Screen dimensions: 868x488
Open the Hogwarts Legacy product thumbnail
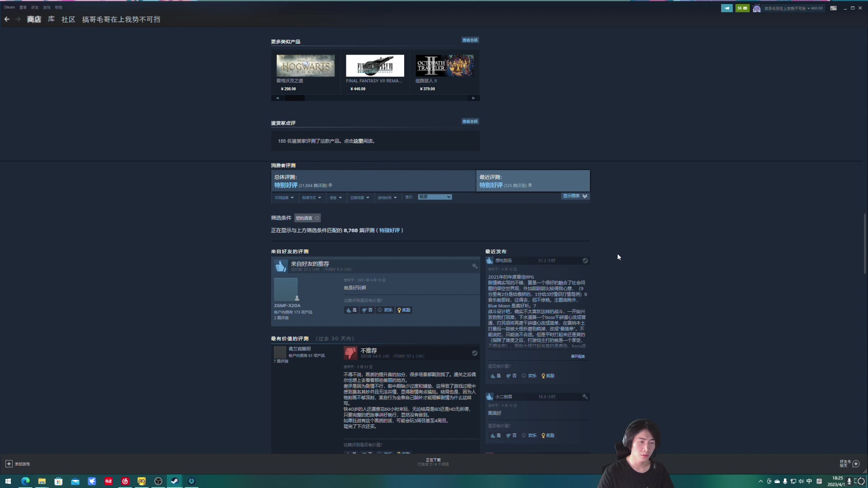tap(306, 66)
